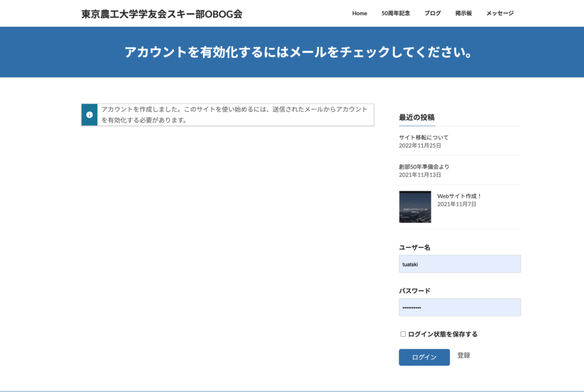
Task: Click the 登録 registration link
Action: pyautogui.click(x=464, y=356)
